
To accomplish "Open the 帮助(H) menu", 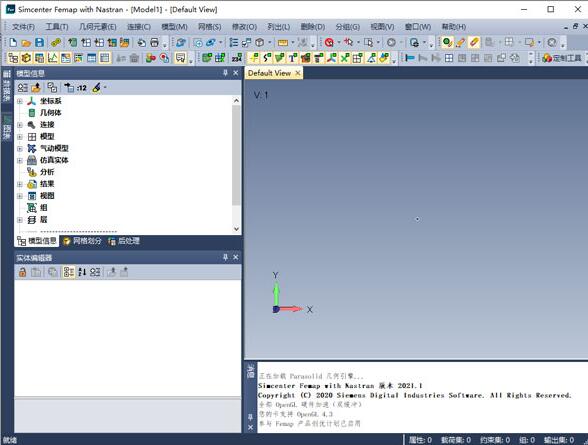I will [x=454, y=27].
